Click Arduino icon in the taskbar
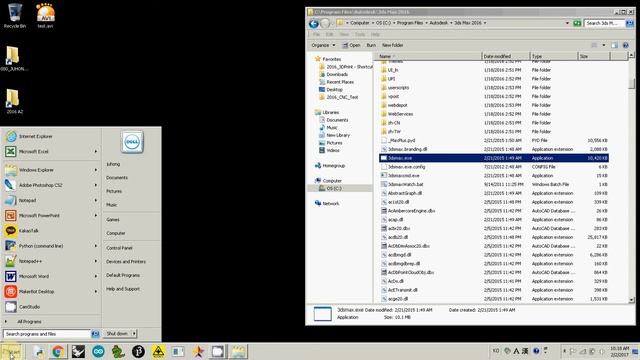The height and width of the screenshot is (360, 640). pos(98,351)
